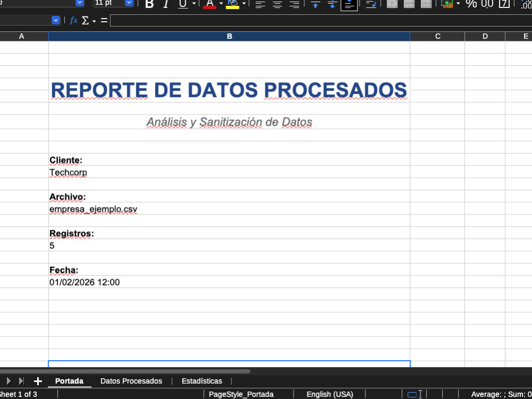Center cell content vertically

coord(332,4)
